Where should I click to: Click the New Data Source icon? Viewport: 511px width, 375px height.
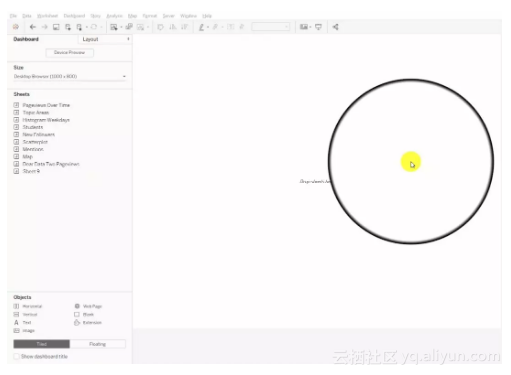click(68, 27)
